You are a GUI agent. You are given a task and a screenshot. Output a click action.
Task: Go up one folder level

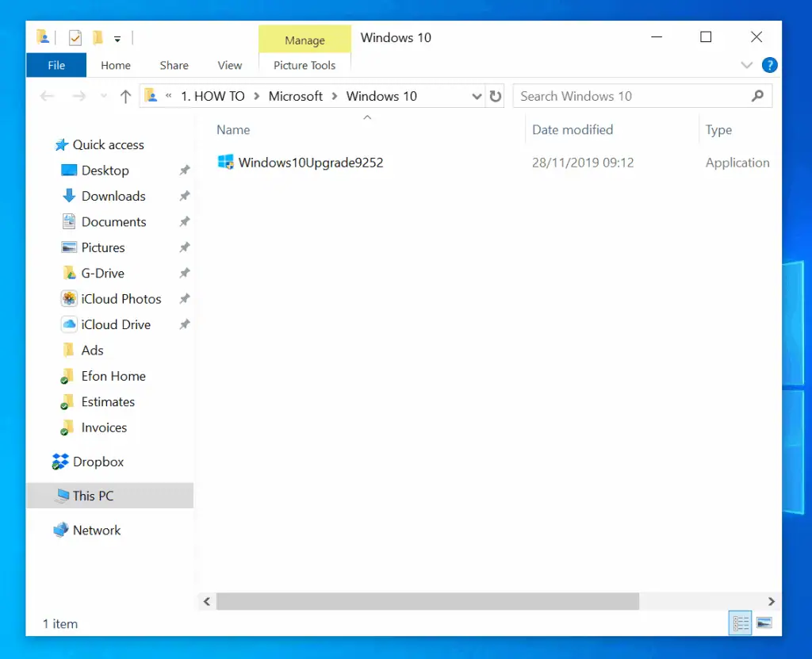[125, 97]
